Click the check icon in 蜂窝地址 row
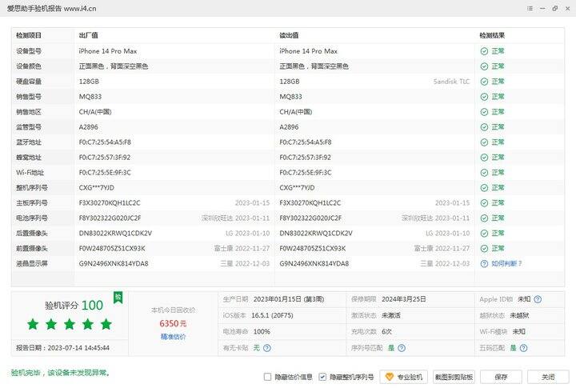Viewport: 576px width, 392px height. pos(484,158)
